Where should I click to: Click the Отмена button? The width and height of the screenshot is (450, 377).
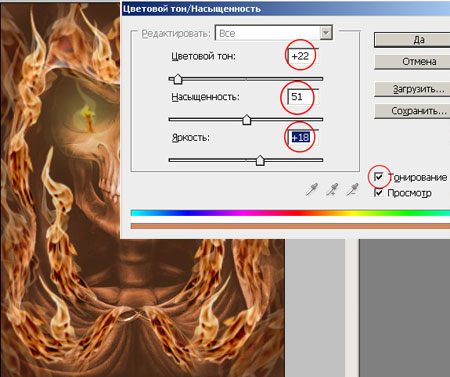click(x=412, y=62)
